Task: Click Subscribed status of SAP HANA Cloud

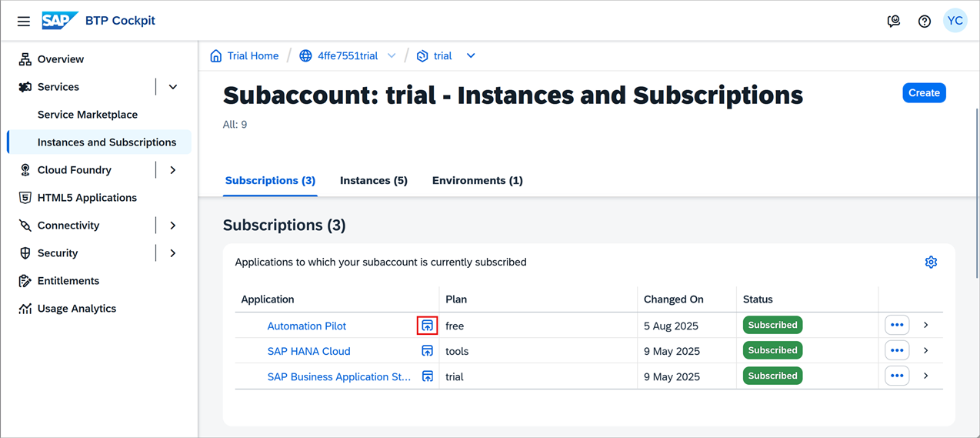Action: click(772, 350)
